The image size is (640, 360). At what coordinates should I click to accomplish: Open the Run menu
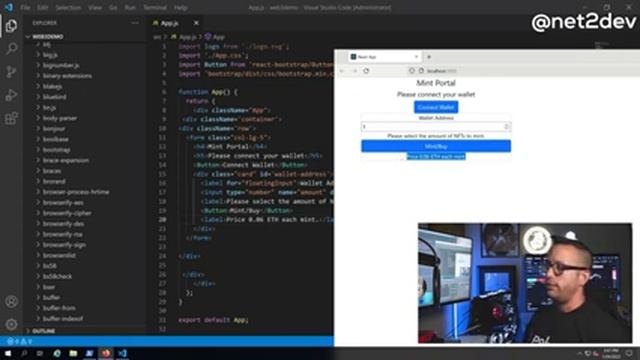tap(130, 7)
